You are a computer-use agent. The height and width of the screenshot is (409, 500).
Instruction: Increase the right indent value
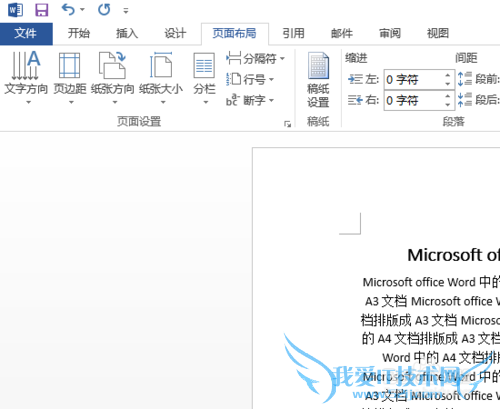(x=448, y=96)
